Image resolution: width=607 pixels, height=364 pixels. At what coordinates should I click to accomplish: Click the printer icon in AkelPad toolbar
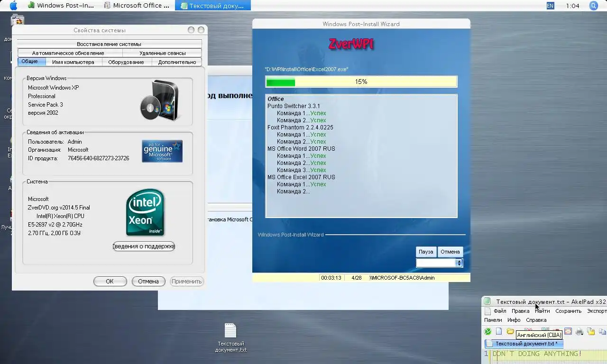click(579, 331)
